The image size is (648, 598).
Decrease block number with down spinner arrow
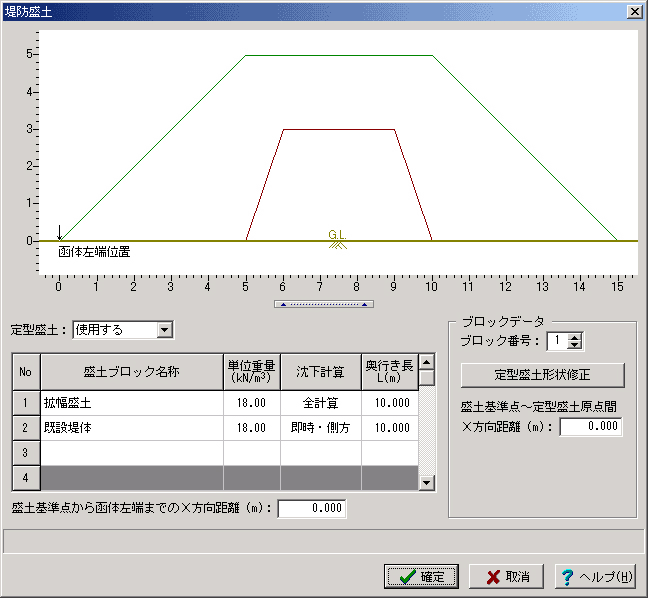coord(575,345)
